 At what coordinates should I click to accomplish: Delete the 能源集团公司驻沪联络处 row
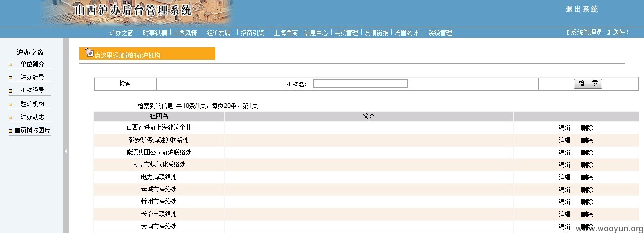[587, 153]
